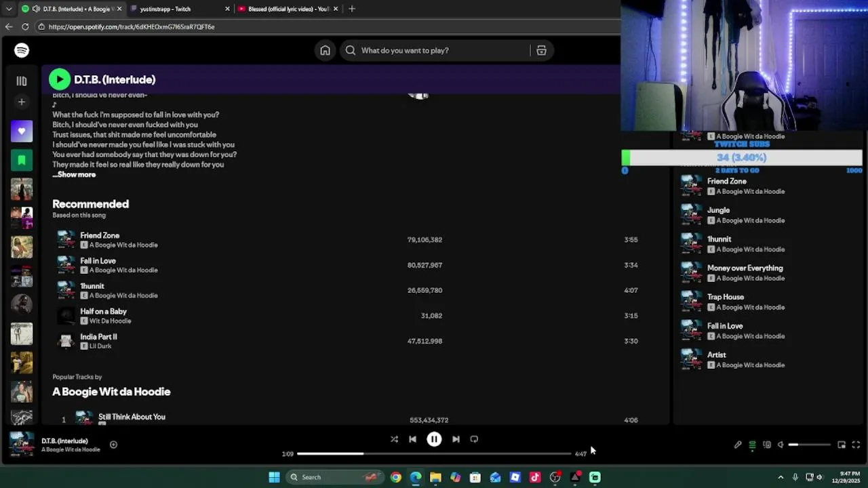Click the browser address bar URL
The height and width of the screenshot is (488, 868).
click(132, 26)
